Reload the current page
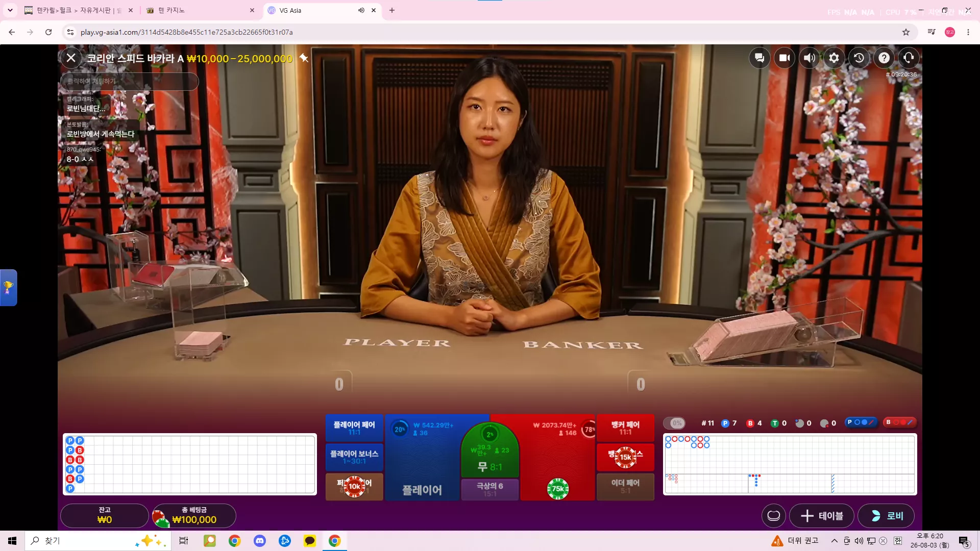 (48, 32)
